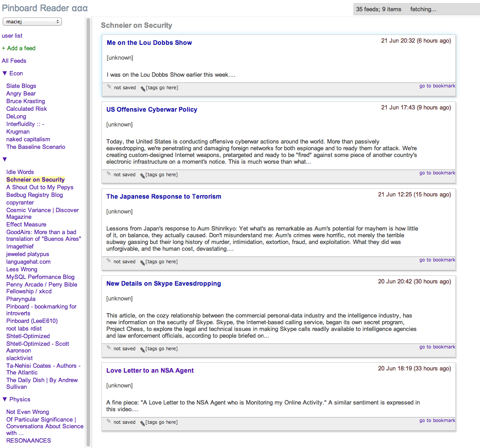Select the Effect Measure feed
This screenshot has height=448, width=480.
pyautogui.click(x=26, y=224)
